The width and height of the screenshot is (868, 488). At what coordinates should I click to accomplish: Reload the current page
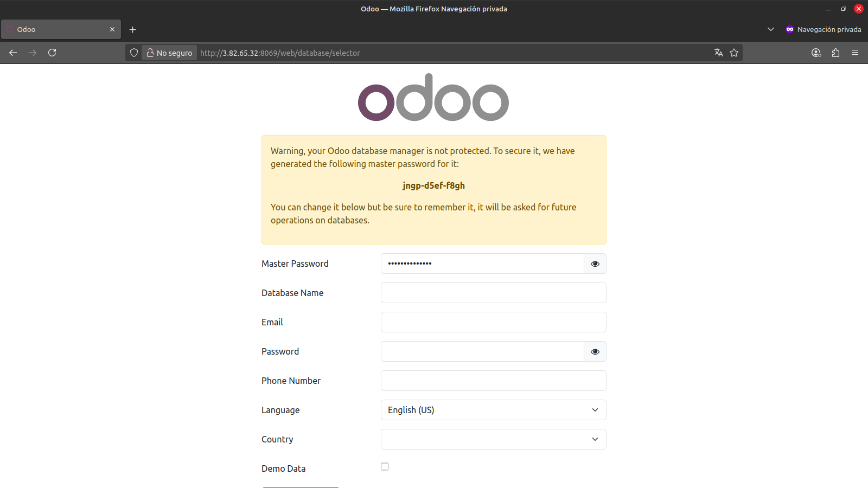(52, 53)
